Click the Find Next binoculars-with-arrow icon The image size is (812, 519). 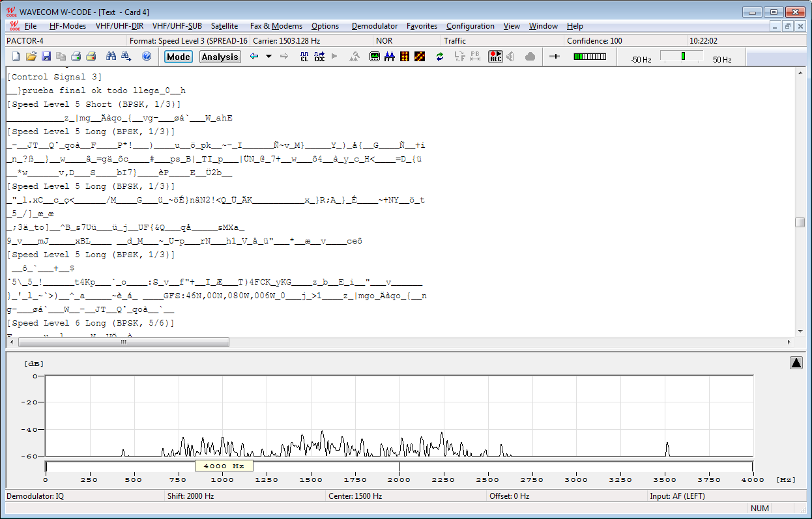126,57
